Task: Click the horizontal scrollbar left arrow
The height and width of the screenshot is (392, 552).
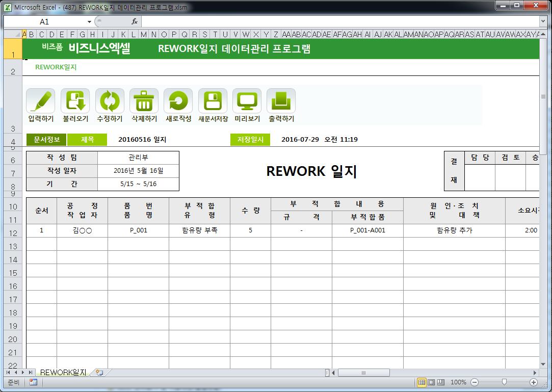Action: (333, 373)
